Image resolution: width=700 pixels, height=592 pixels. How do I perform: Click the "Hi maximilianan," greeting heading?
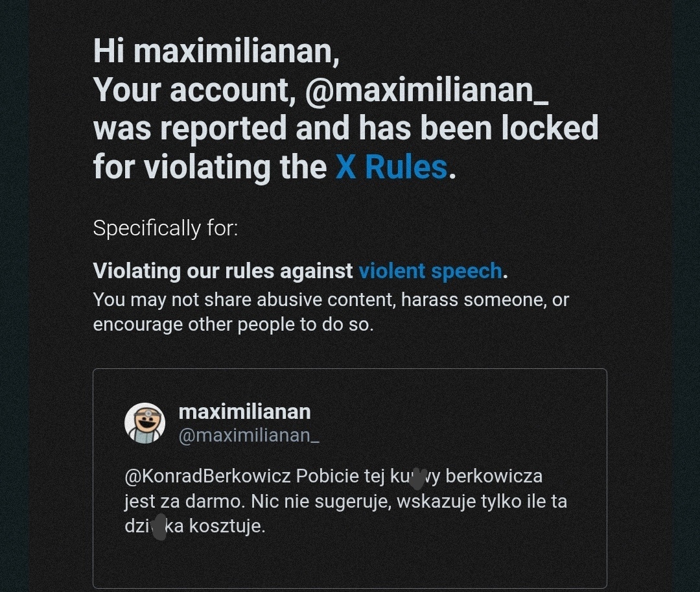pyautogui.click(x=216, y=50)
